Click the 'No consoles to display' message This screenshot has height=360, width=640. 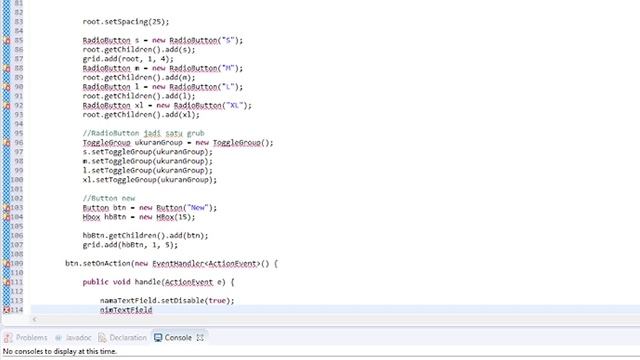pyautogui.click(x=60, y=351)
